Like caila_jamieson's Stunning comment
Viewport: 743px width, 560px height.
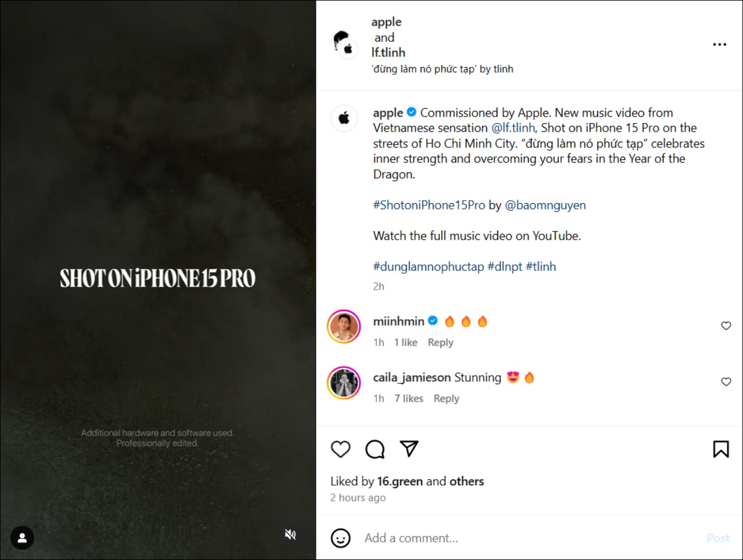point(726,382)
